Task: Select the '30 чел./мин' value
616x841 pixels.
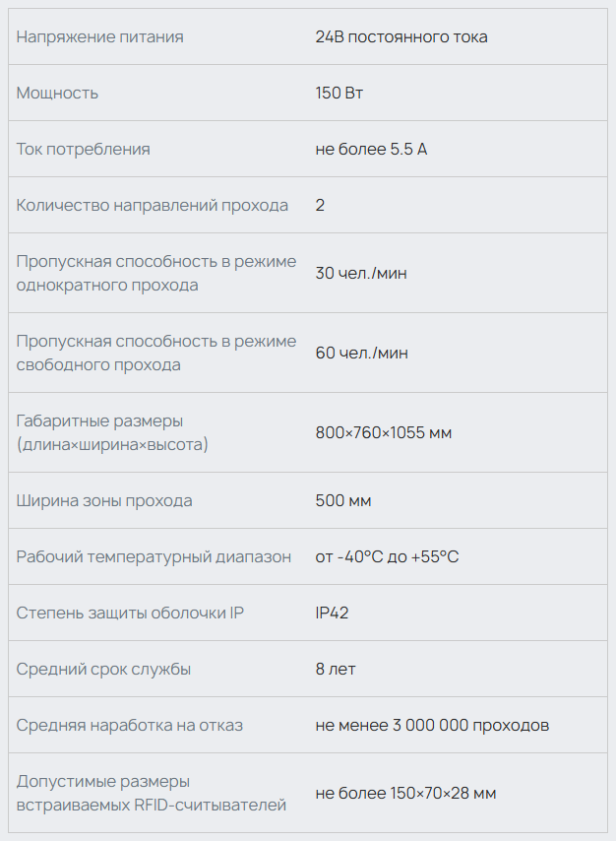Action: [361, 273]
